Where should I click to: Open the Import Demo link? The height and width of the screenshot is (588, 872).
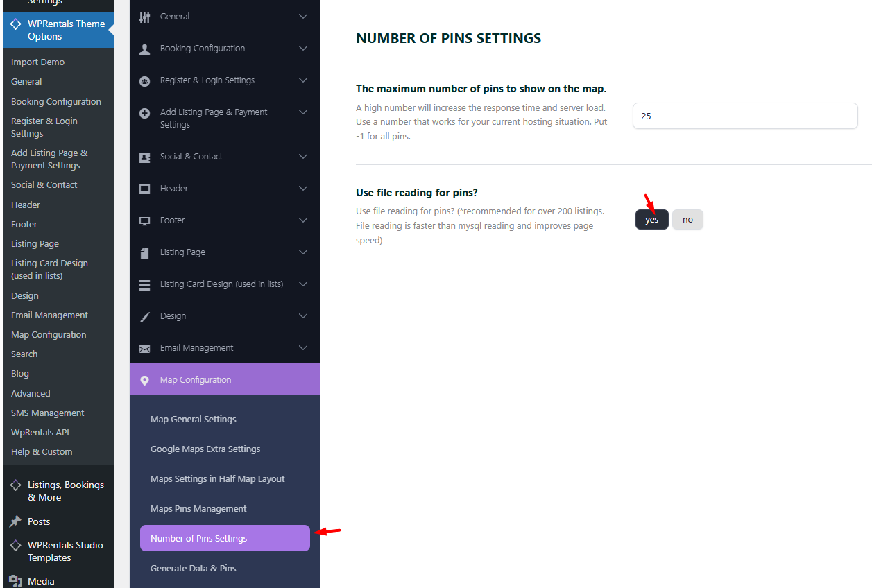click(37, 62)
